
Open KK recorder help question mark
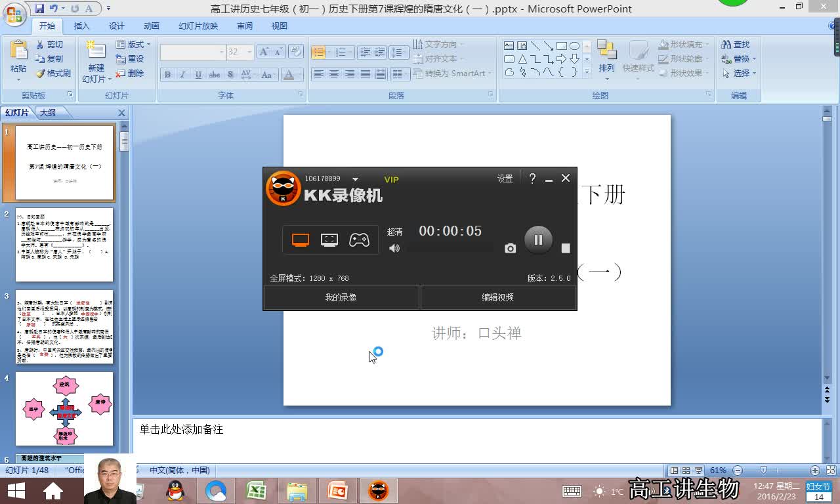tap(532, 178)
